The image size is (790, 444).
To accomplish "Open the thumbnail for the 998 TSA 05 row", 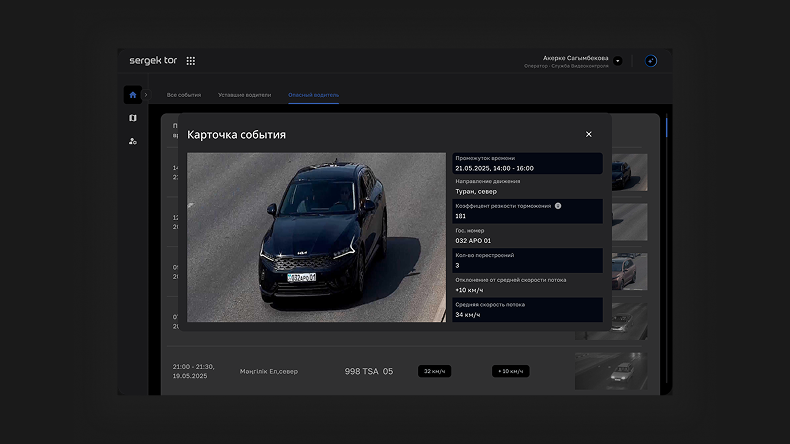I will click(610, 371).
